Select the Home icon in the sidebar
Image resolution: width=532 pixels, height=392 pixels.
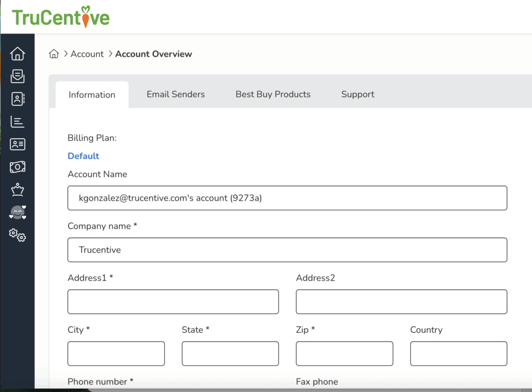pyautogui.click(x=17, y=53)
